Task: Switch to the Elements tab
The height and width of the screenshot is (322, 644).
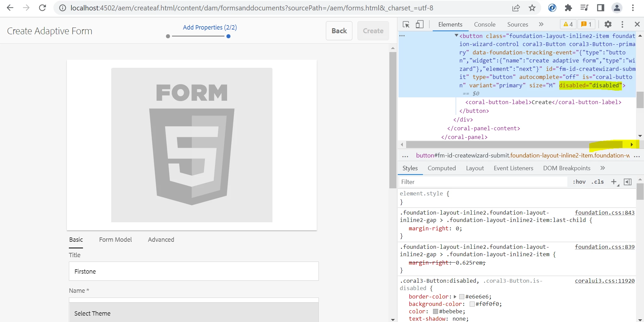Action: (x=450, y=24)
